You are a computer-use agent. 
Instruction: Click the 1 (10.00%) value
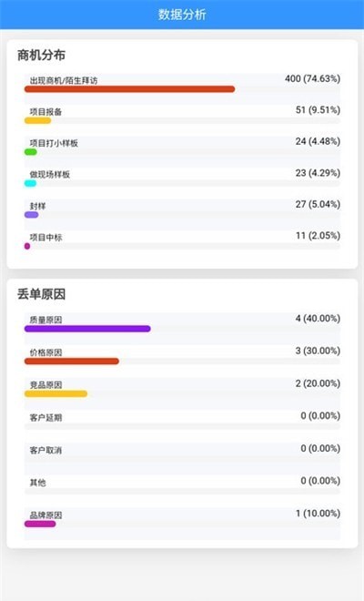[x=318, y=514]
